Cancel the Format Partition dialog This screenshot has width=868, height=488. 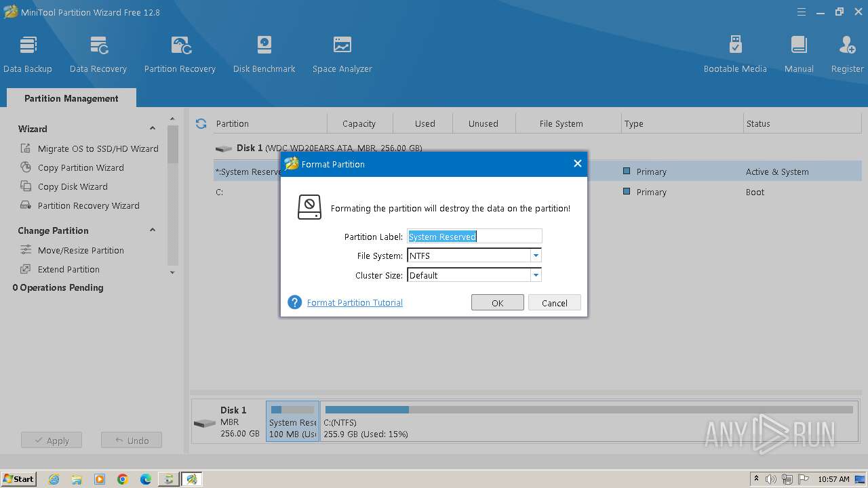(554, 303)
